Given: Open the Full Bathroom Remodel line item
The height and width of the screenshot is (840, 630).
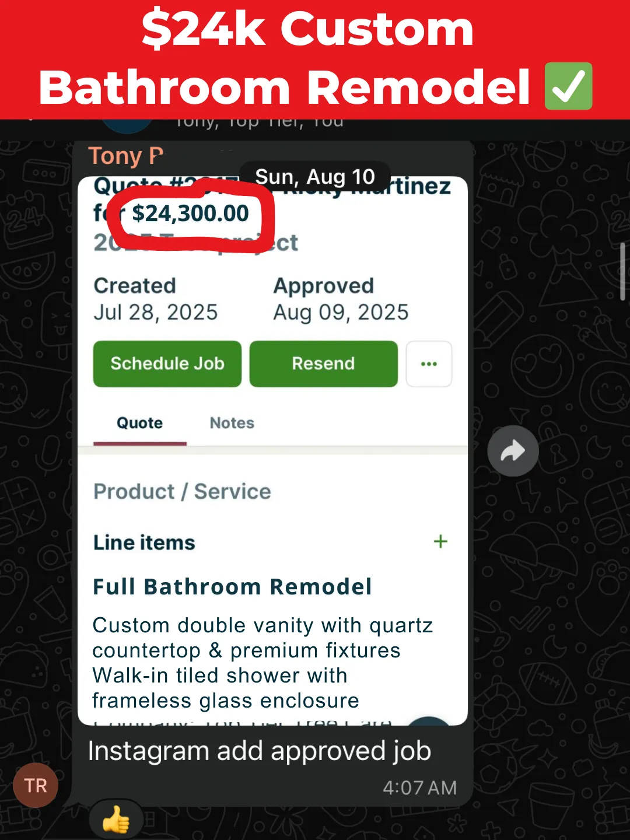Looking at the screenshot, I should coord(232,587).
